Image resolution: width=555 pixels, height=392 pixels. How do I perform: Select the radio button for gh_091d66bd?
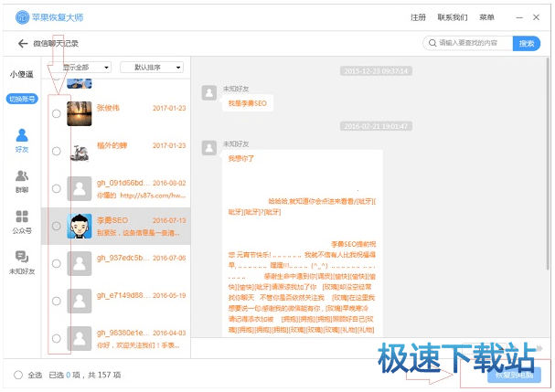pos(57,188)
